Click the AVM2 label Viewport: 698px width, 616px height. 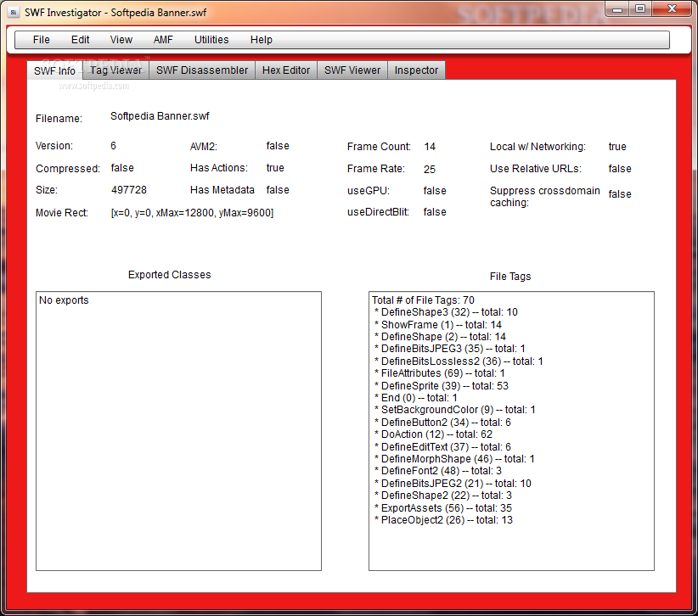[x=204, y=146]
